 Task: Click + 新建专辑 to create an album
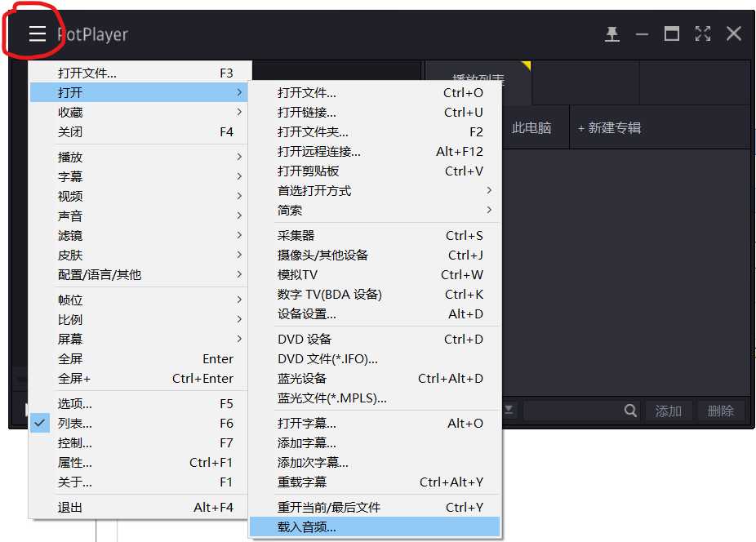click(609, 128)
